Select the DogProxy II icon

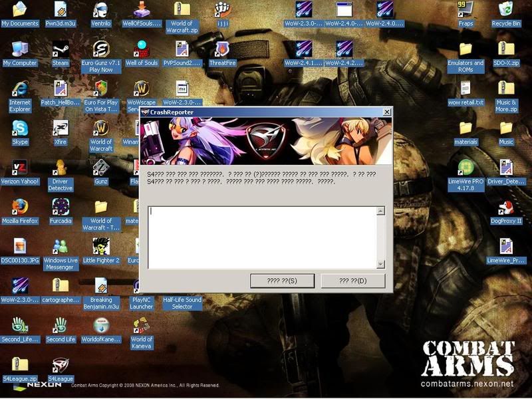pos(506,207)
